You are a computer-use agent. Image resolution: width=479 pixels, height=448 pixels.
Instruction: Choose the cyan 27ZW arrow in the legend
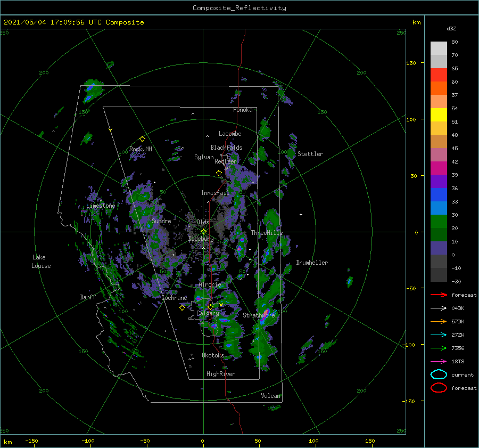coord(439,335)
